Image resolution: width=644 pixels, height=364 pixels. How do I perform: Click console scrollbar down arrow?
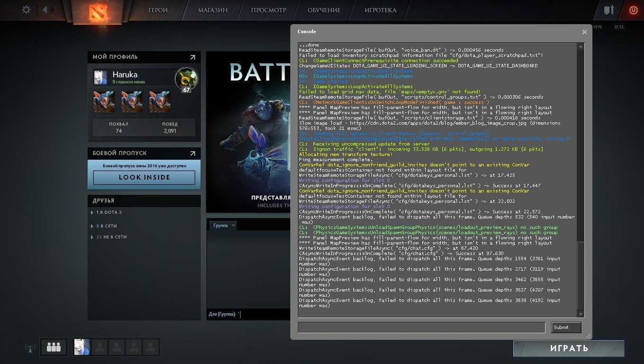(x=581, y=314)
